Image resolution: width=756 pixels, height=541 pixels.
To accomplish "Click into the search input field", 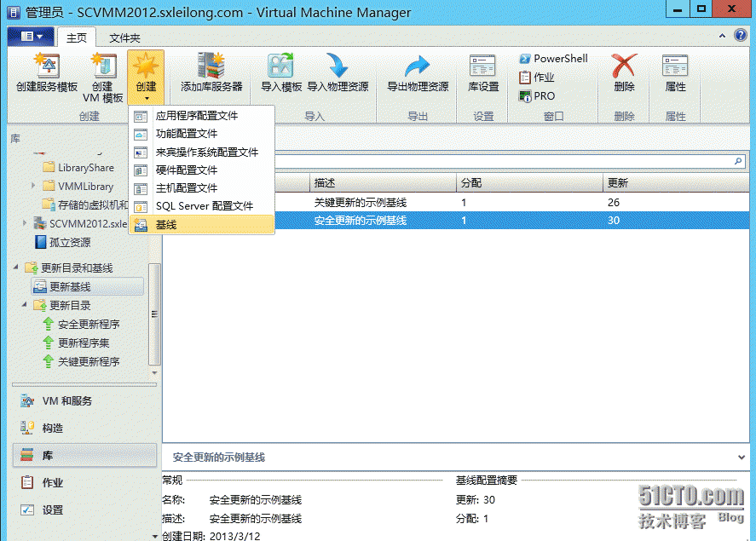I will 502,161.
